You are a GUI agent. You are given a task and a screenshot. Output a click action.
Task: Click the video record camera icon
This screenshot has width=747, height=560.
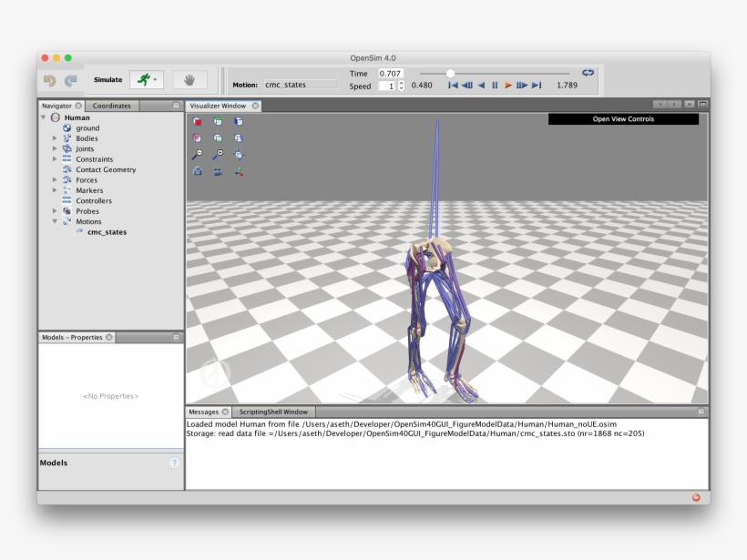click(x=219, y=171)
